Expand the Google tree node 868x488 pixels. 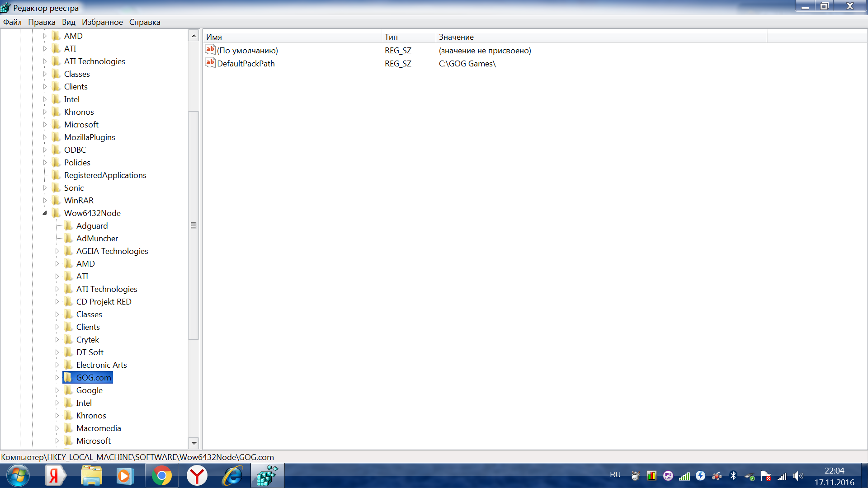coord(57,390)
